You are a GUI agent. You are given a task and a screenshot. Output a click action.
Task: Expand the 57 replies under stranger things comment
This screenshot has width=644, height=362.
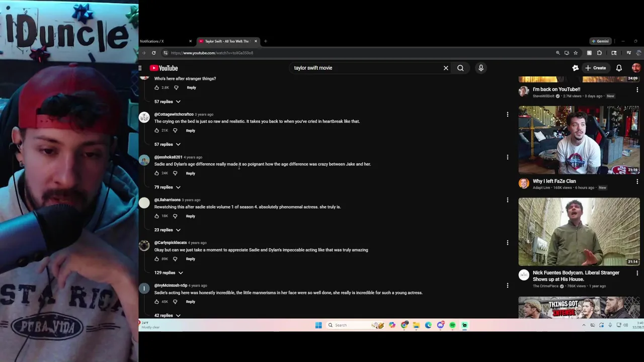167,102
